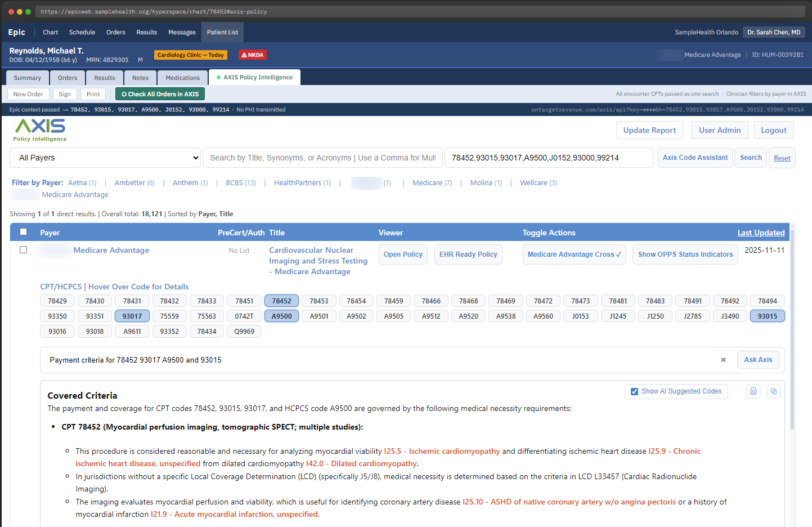Image resolution: width=812 pixels, height=527 pixels.
Task: Click the AXIS Policy Intelligence logo
Action: pos(40,130)
